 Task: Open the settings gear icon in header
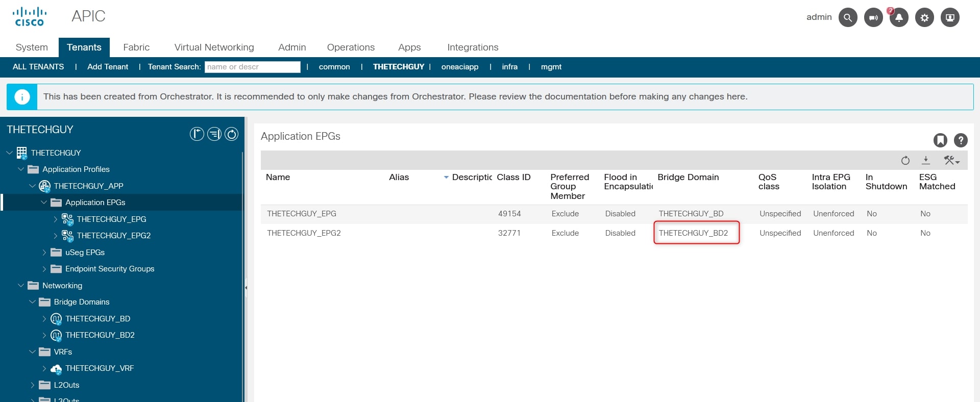[x=924, y=17]
